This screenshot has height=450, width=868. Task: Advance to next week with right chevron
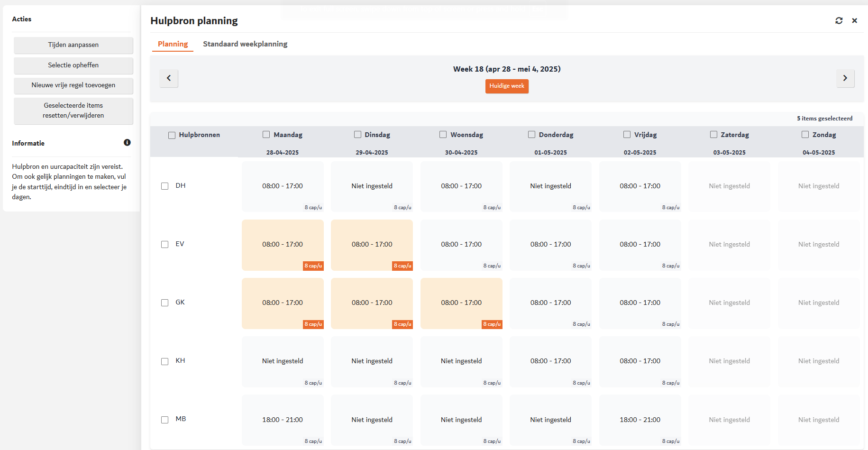click(x=845, y=78)
